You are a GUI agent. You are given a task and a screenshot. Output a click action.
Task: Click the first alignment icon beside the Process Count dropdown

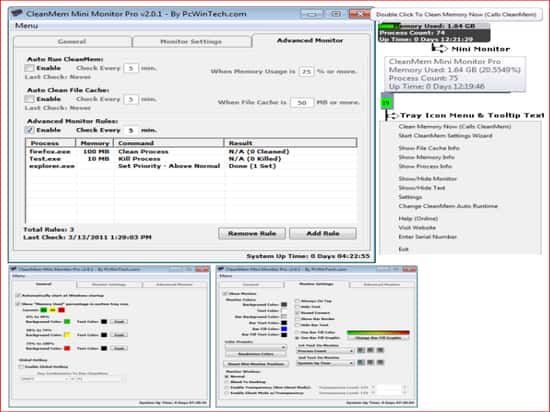click(x=360, y=350)
